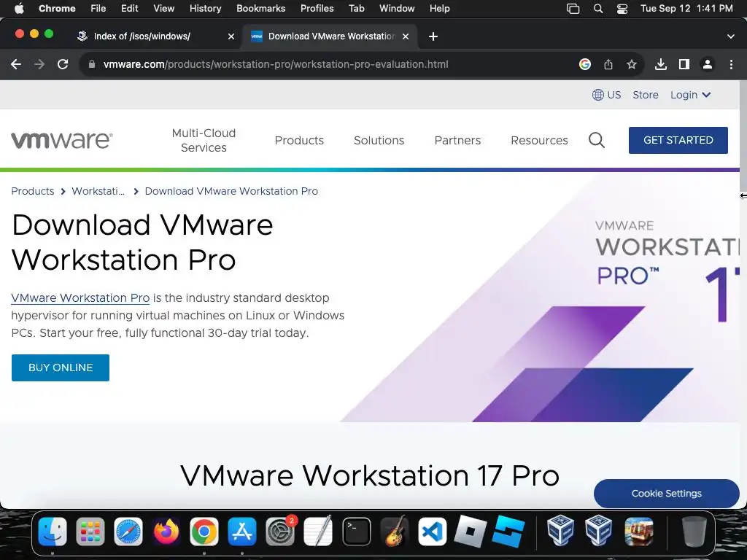Click the site search magnifier icon
This screenshot has width=747, height=560.
597,140
